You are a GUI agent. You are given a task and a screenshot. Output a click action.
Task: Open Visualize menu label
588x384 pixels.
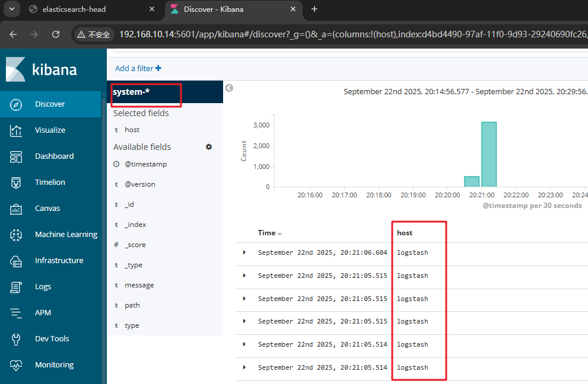tap(50, 130)
